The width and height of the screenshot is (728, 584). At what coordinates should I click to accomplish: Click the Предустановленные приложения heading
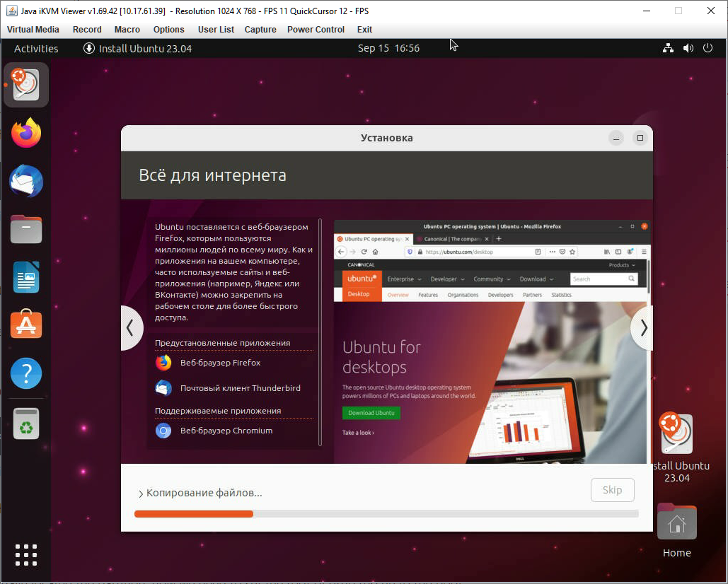pos(222,343)
